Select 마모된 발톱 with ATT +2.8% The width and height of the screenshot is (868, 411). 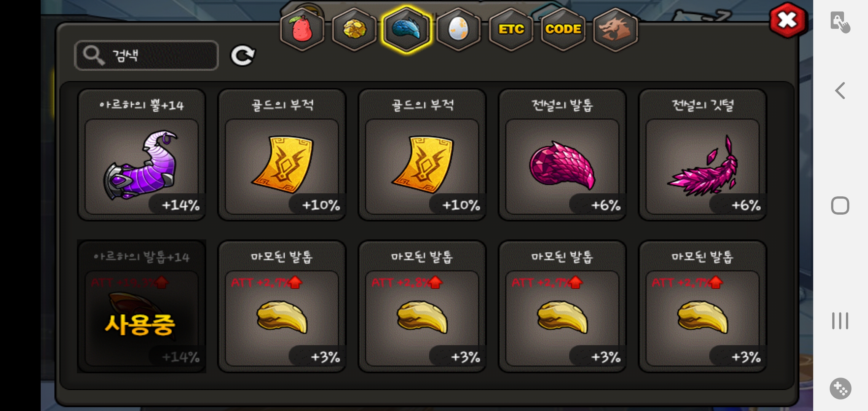422,306
